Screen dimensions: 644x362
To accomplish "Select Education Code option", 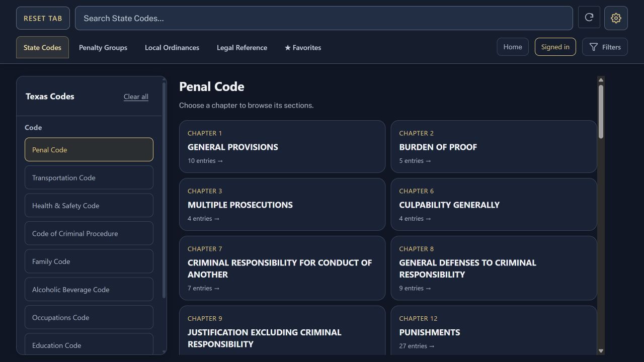I will 89,344.
